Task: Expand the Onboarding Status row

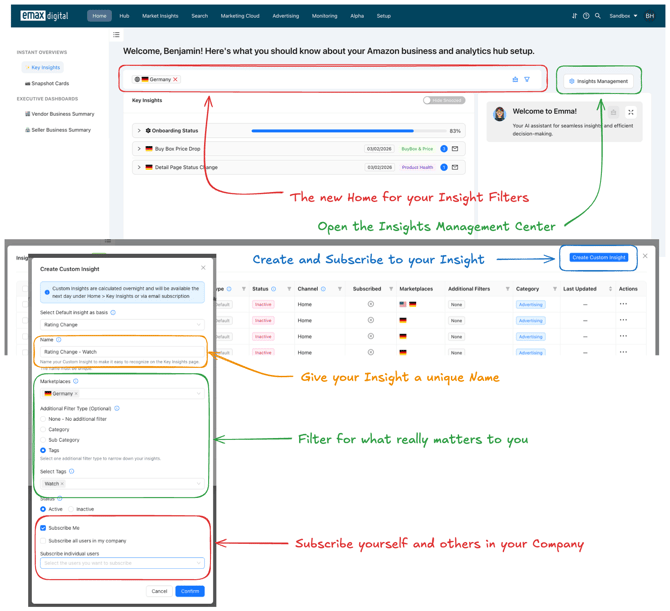Action: coord(139,131)
